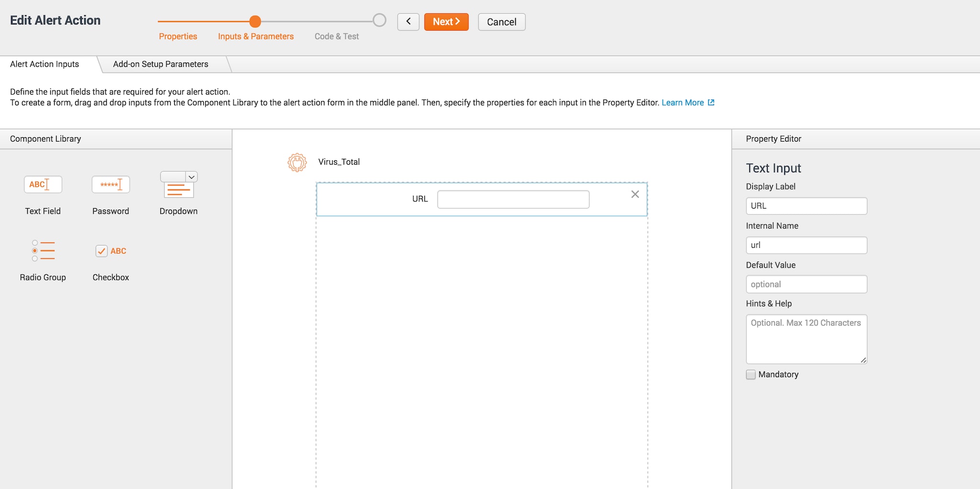Click the Internal Name input field

(x=806, y=245)
